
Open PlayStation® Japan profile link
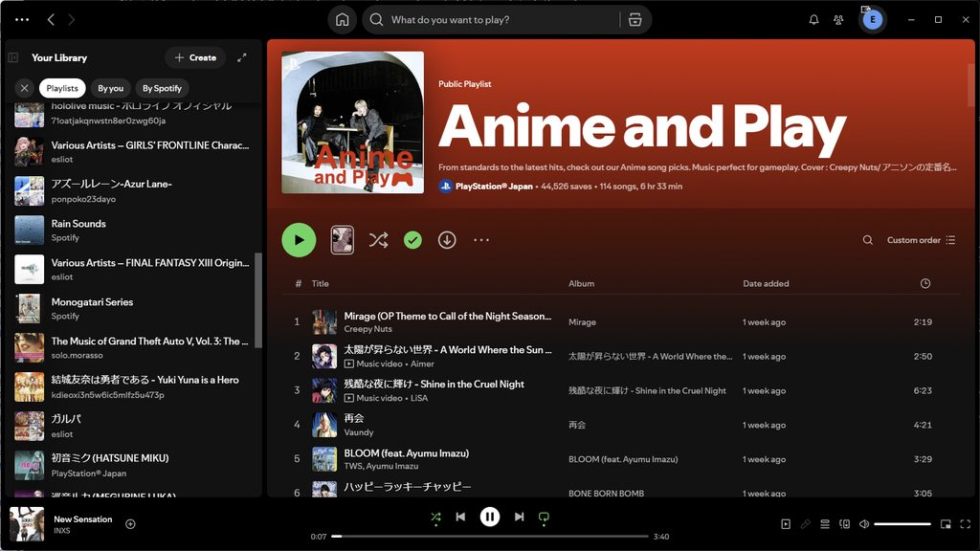coord(494,187)
